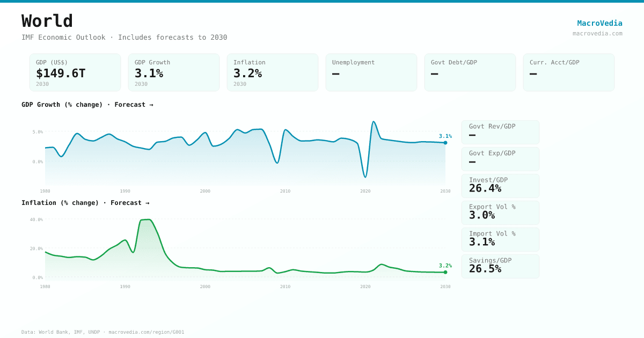Open the Govt Debt/GDP card
The image size is (644, 338).
point(470,72)
